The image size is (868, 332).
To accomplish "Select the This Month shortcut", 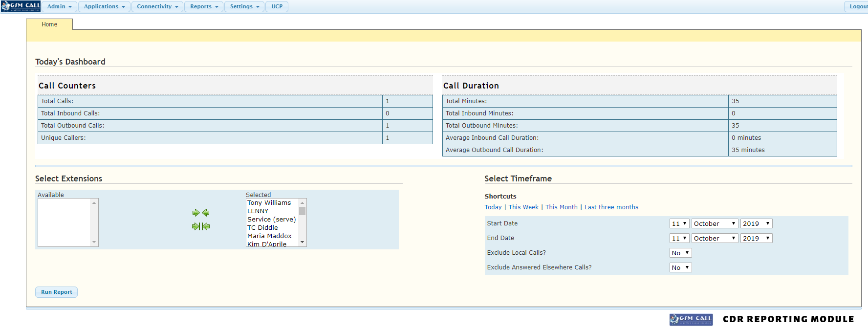I will pyautogui.click(x=562, y=207).
